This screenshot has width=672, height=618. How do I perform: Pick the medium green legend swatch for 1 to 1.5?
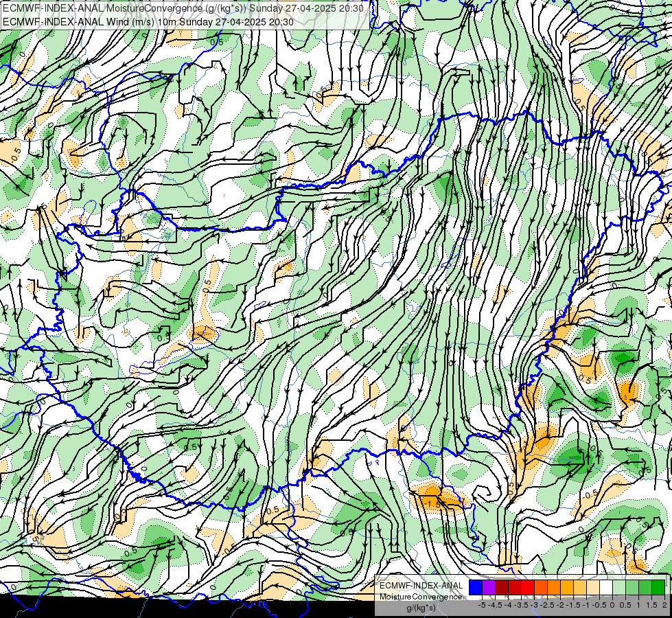tap(645, 587)
